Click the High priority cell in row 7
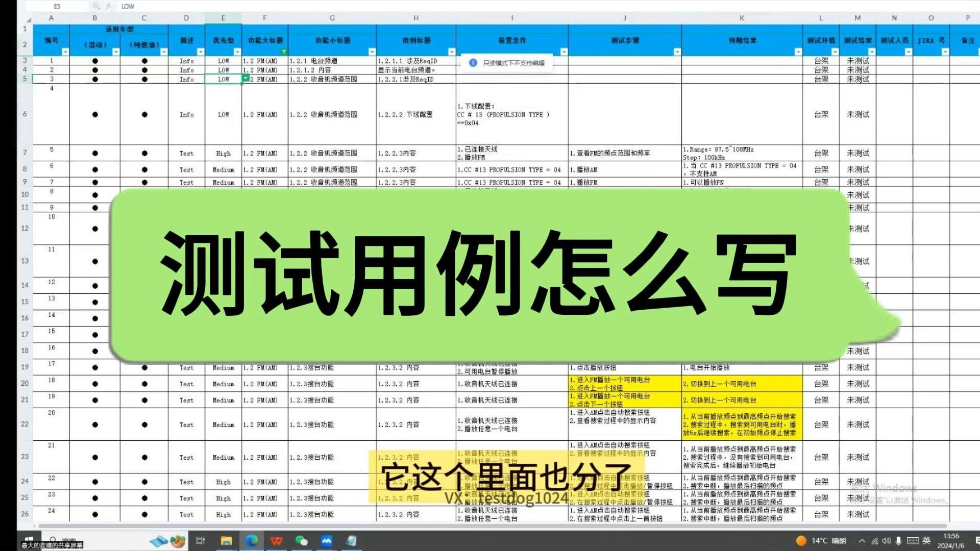Screen dimensions: 980x551 (223, 153)
